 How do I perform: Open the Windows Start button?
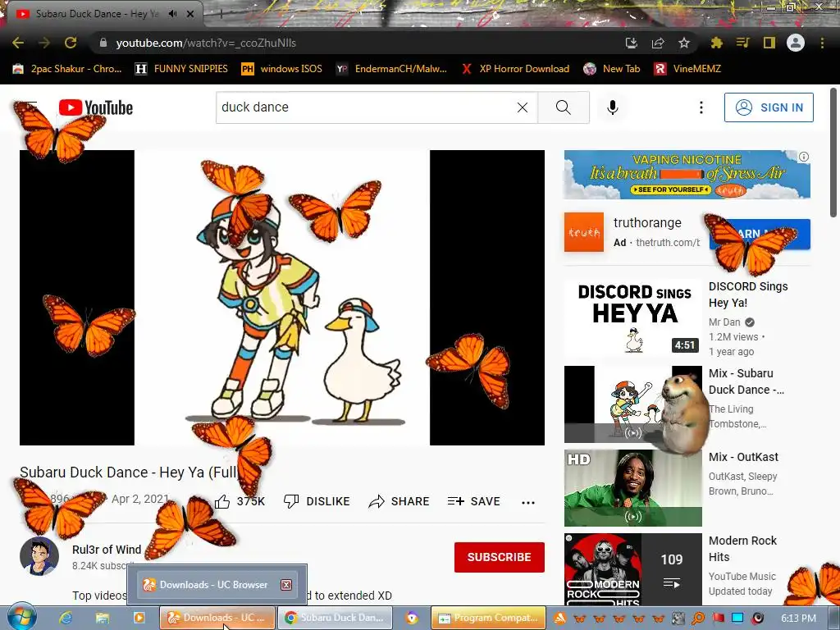coord(22,617)
